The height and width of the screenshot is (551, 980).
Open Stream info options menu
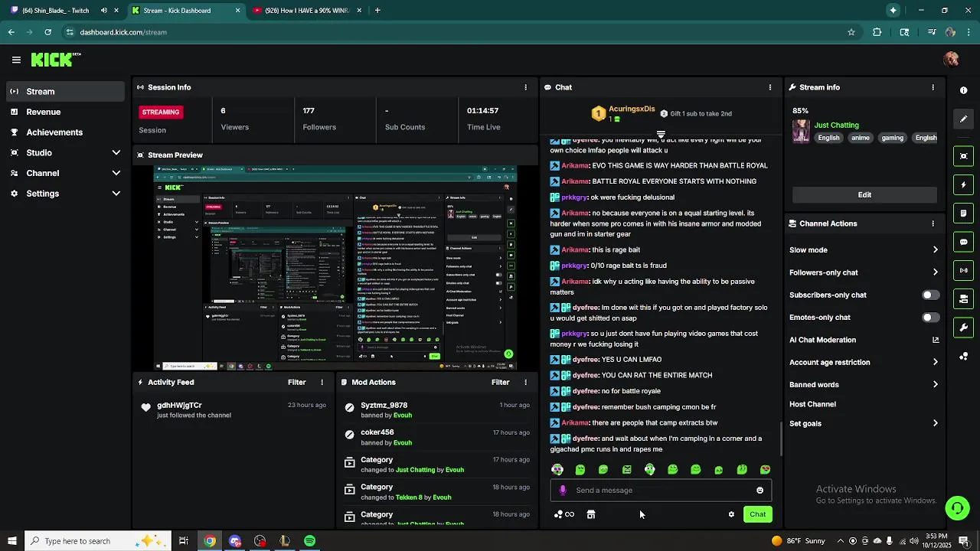coord(933,87)
